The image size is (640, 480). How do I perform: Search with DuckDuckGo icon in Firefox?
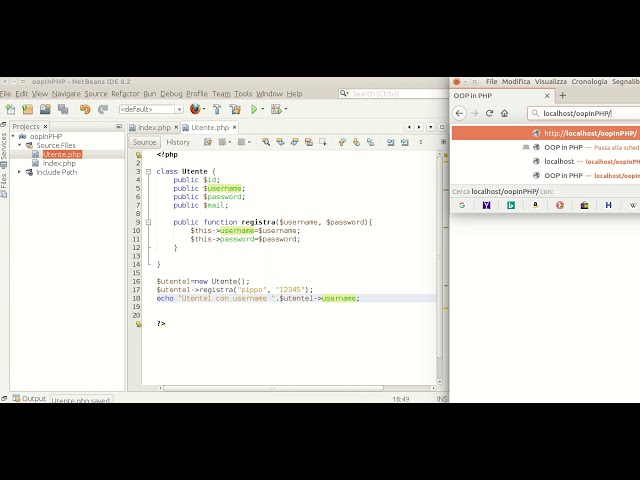560,205
